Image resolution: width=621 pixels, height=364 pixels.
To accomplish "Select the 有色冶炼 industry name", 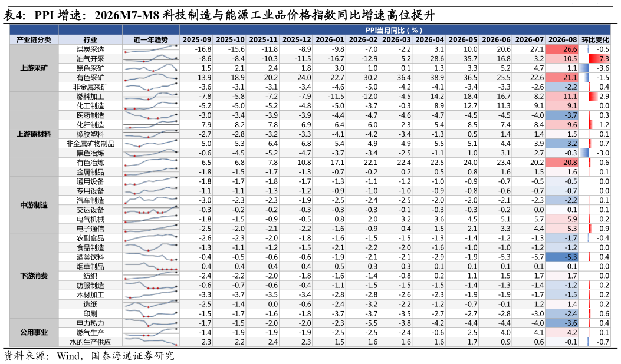I will click(90, 163).
